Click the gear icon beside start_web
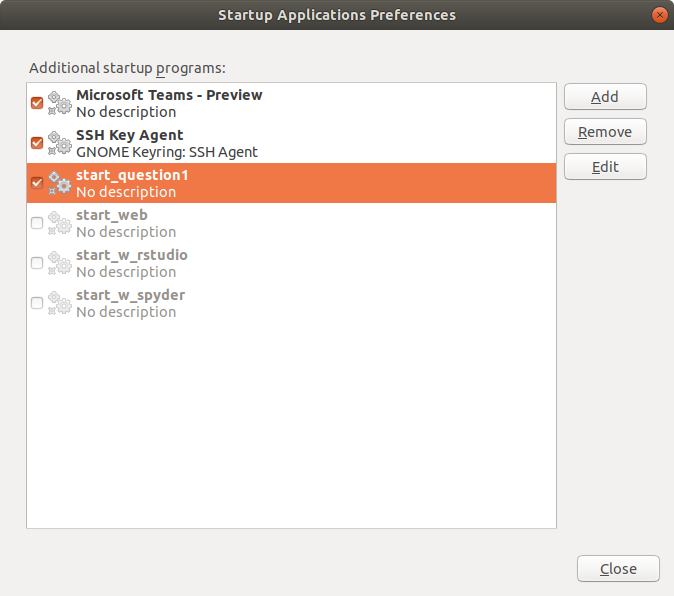Image resolution: width=674 pixels, height=596 pixels. click(59, 223)
